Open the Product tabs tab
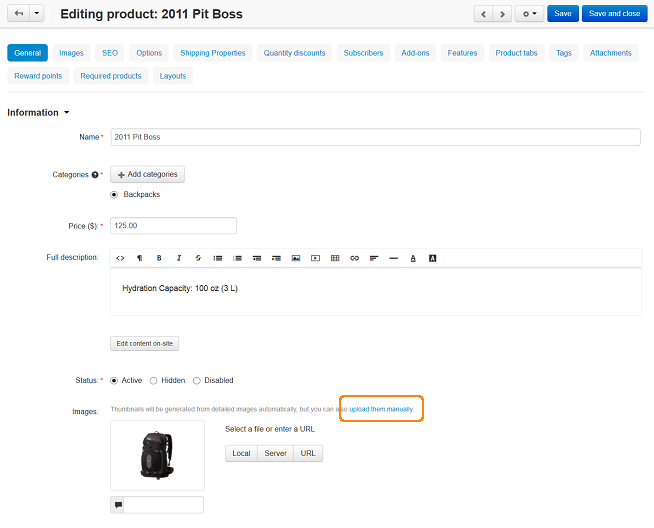 click(x=516, y=53)
